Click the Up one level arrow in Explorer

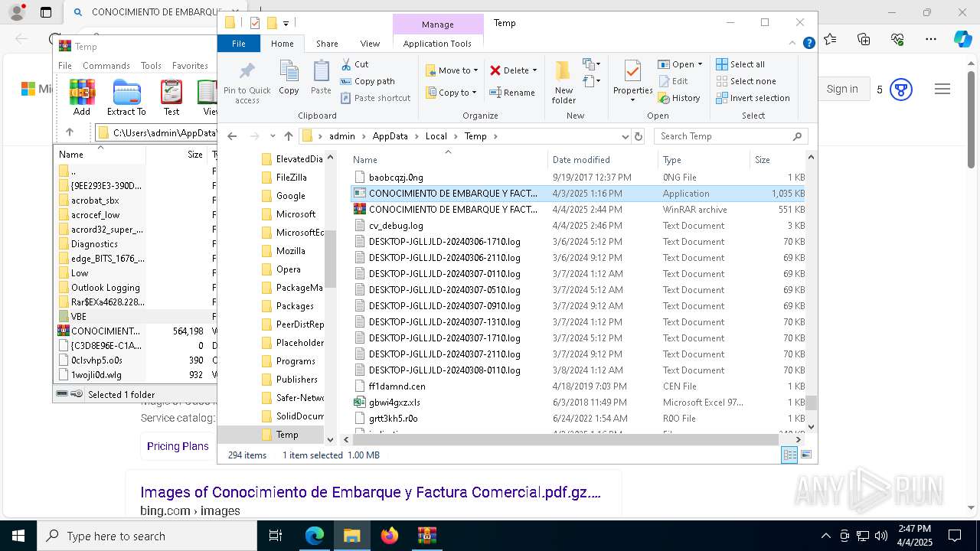click(288, 136)
